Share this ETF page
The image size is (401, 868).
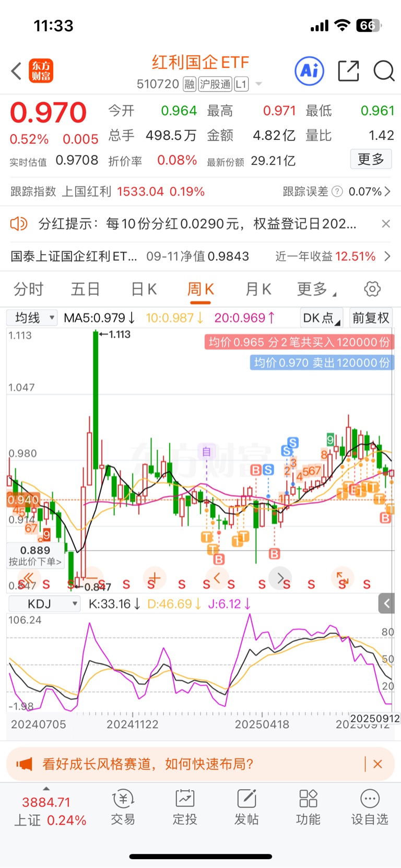[x=348, y=70]
